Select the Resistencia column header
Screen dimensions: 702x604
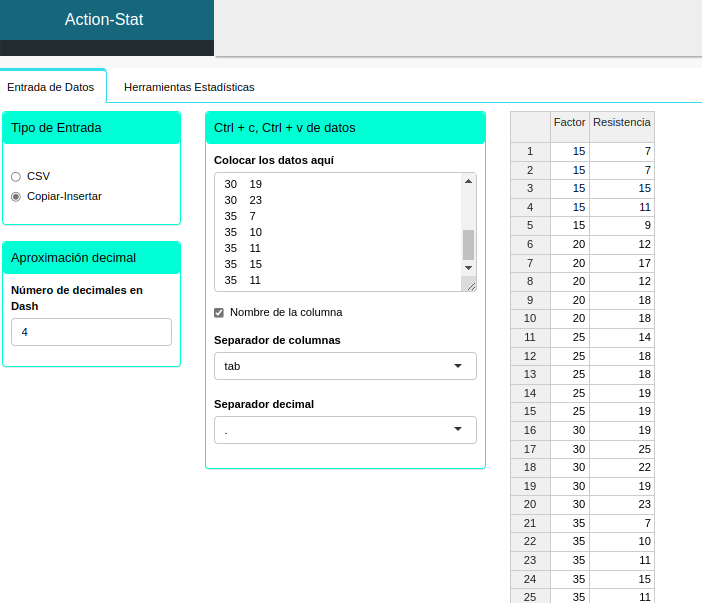tap(621, 122)
